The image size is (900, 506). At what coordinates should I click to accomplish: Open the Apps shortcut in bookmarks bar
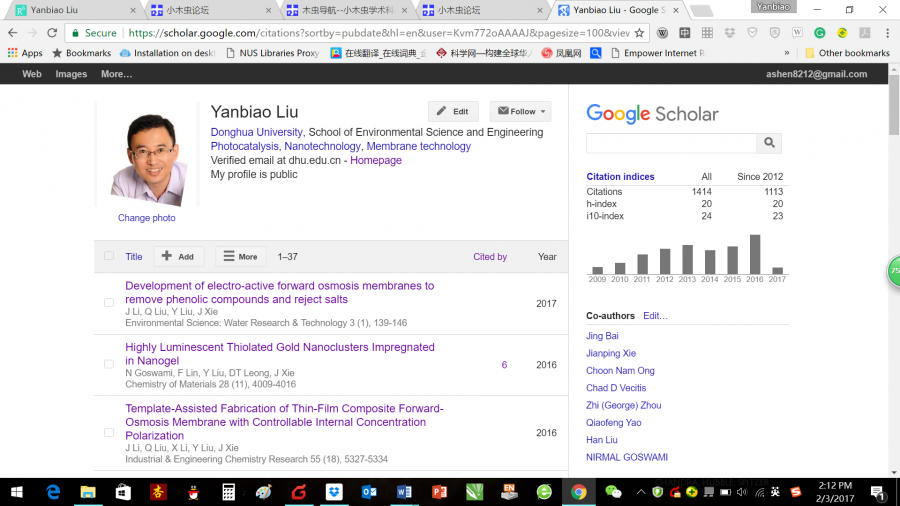pyautogui.click(x=25, y=53)
